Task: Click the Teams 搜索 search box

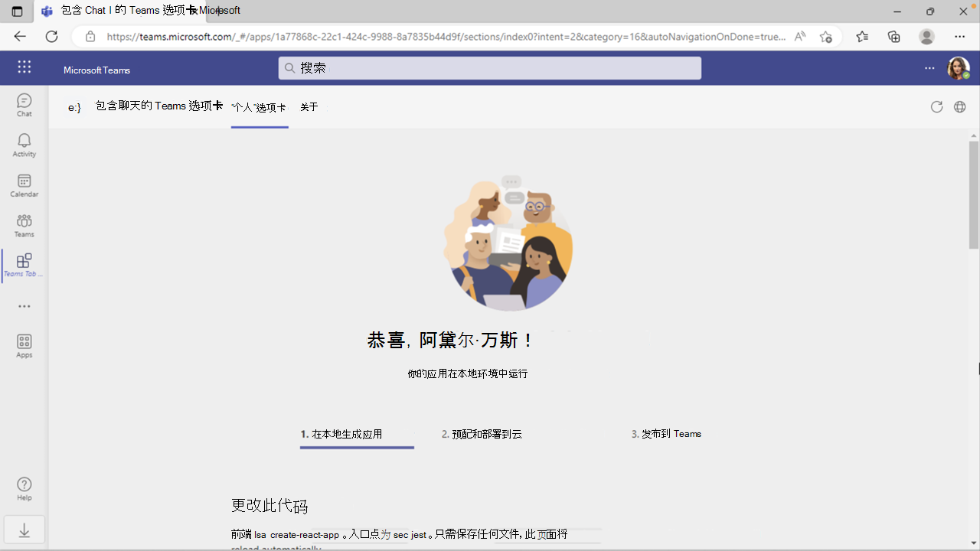Action: 490,68
